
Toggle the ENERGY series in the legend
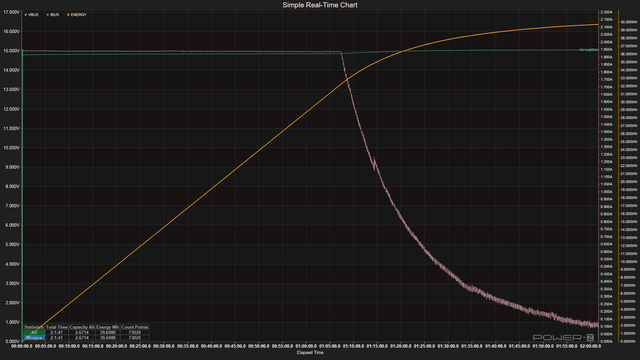click(77, 15)
